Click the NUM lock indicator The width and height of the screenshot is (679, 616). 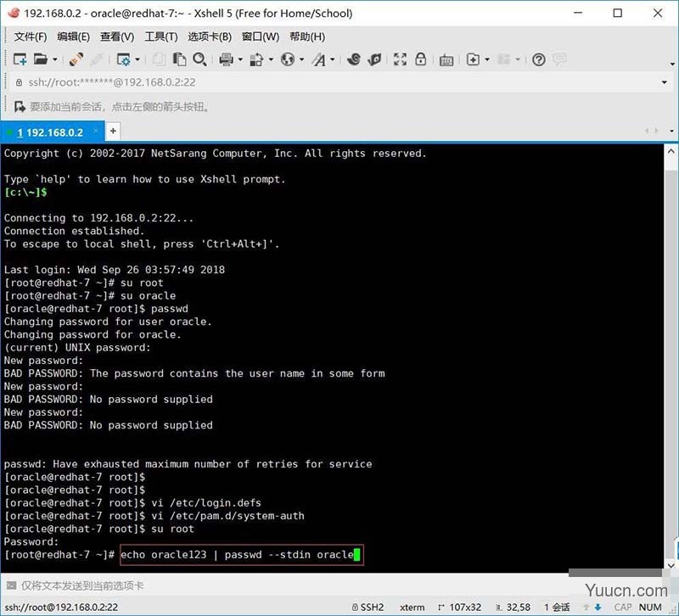[650, 608]
